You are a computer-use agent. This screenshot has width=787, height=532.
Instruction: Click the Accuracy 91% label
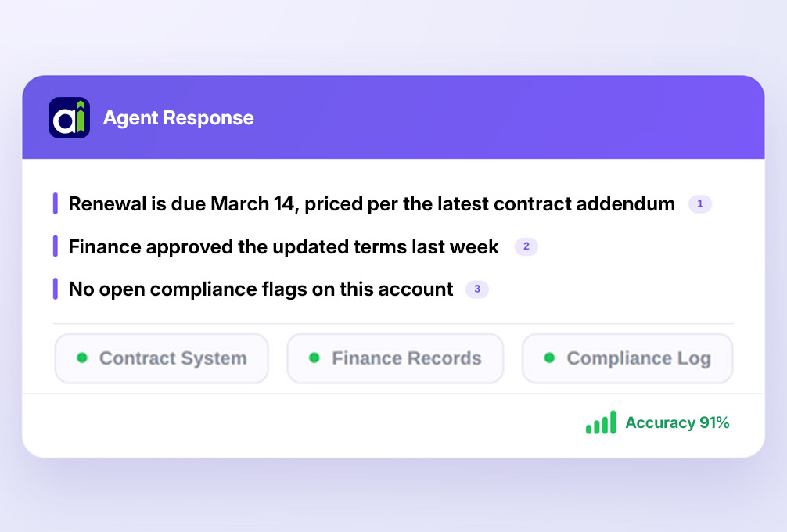[x=677, y=422]
